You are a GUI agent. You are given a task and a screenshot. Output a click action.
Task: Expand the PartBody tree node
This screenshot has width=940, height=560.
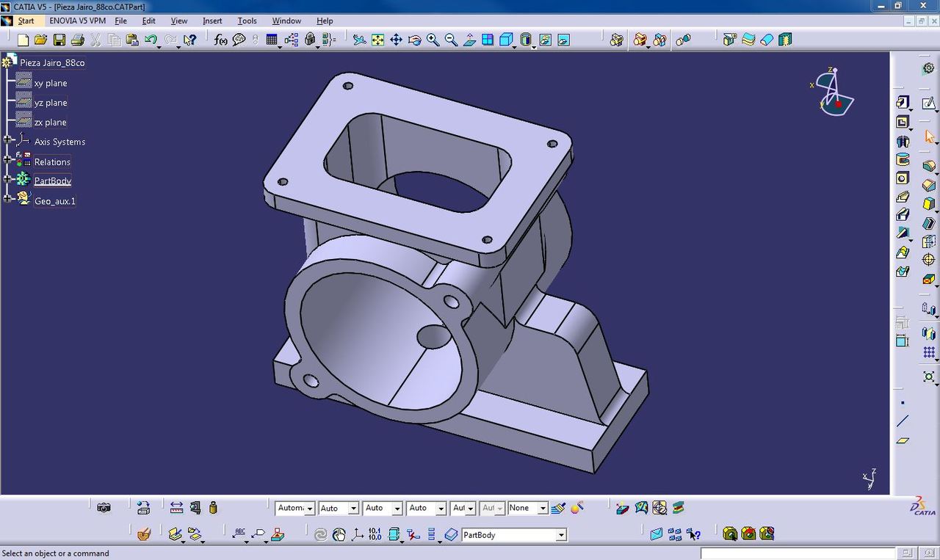pos(8,179)
